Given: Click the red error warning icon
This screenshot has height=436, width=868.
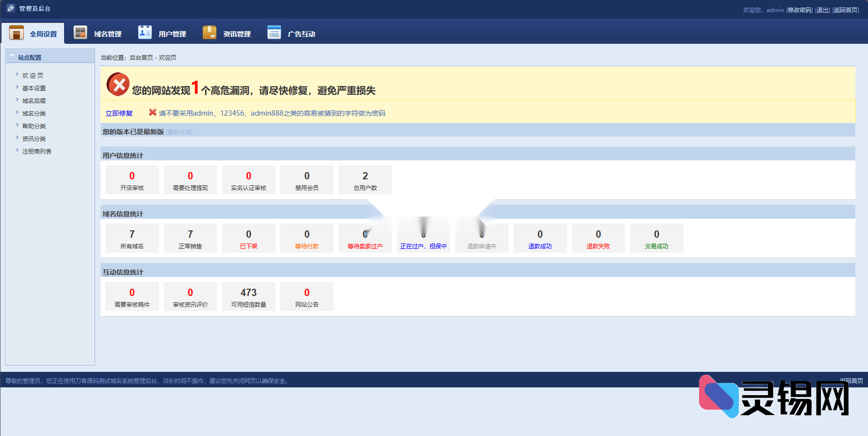Looking at the screenshot, I should pos(118,85).
